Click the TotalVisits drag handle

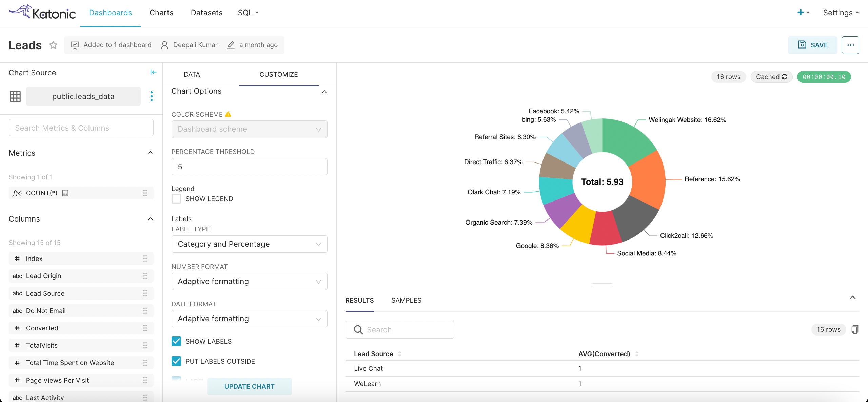(x=145, y=345)
